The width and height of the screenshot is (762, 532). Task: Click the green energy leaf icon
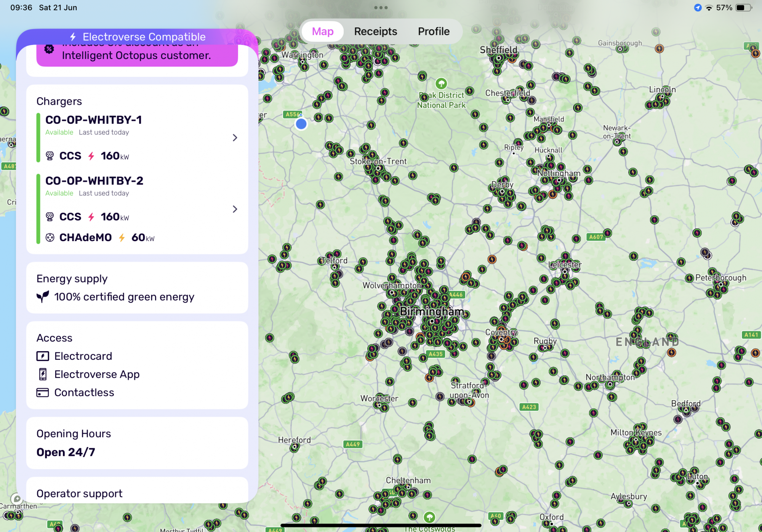43,297
